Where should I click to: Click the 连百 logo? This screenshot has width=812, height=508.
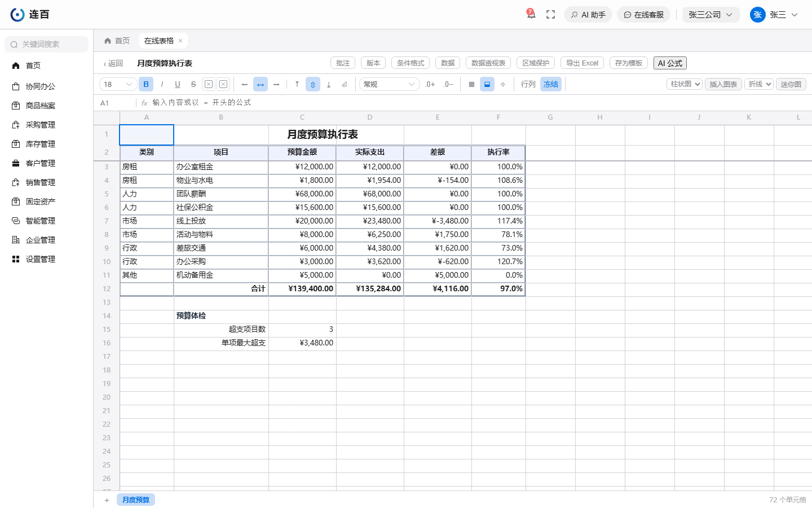click(30, 15)
